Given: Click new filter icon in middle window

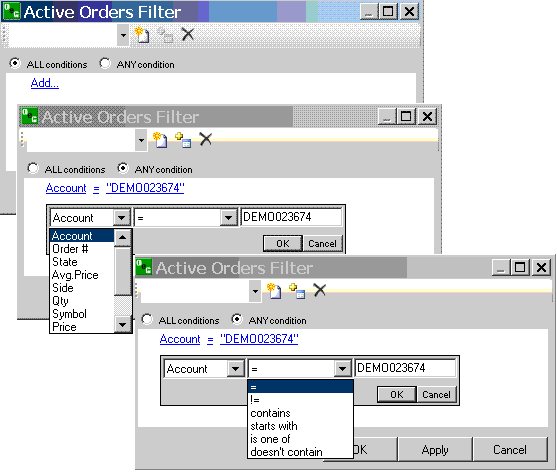Looking at the screenshot, I should (160, 140).
